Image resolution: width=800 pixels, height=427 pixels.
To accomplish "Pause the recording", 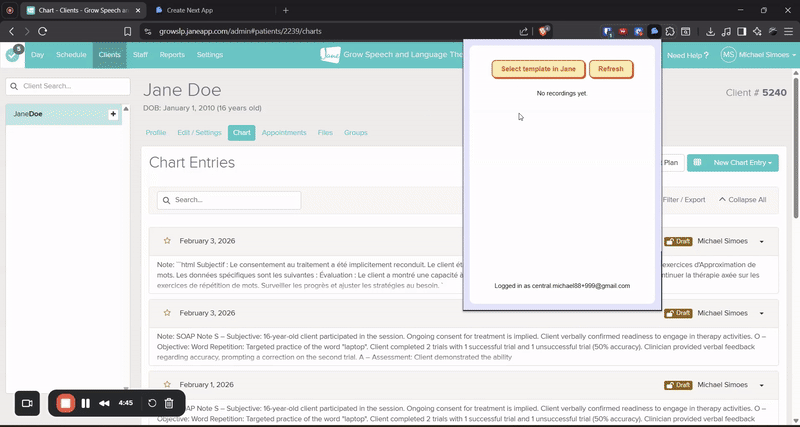I will tap(86, 403).
